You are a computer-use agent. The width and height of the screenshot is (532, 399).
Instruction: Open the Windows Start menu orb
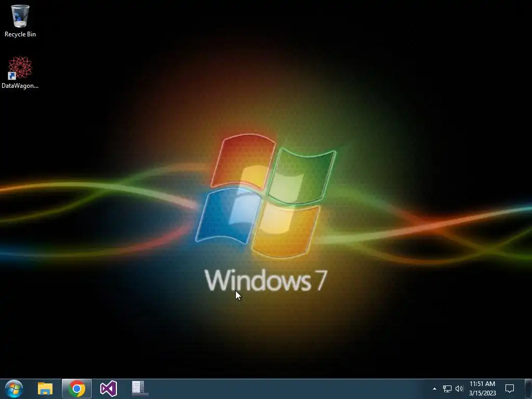tap(14, 389)
